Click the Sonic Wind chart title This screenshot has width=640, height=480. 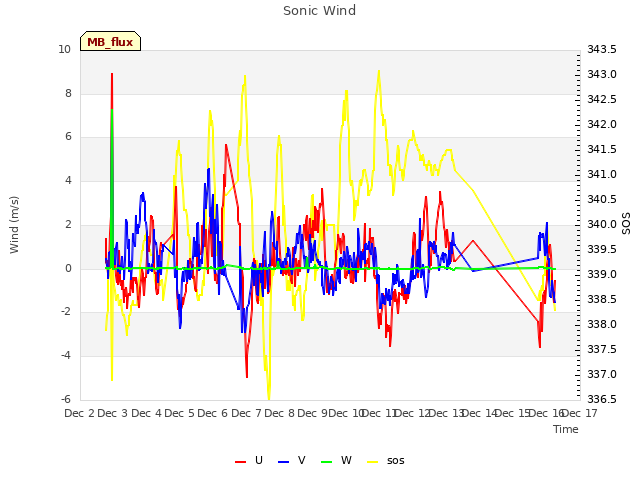click(319, 11)
